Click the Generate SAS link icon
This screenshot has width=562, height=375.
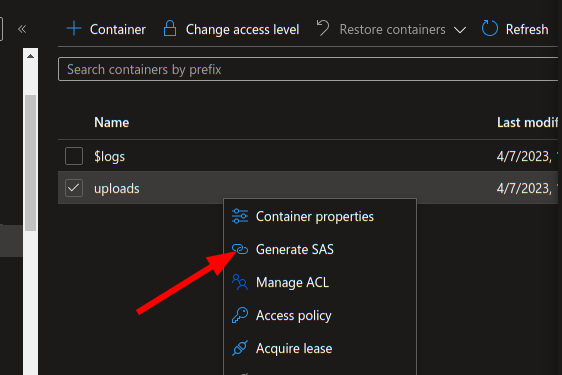pos(240,249)
